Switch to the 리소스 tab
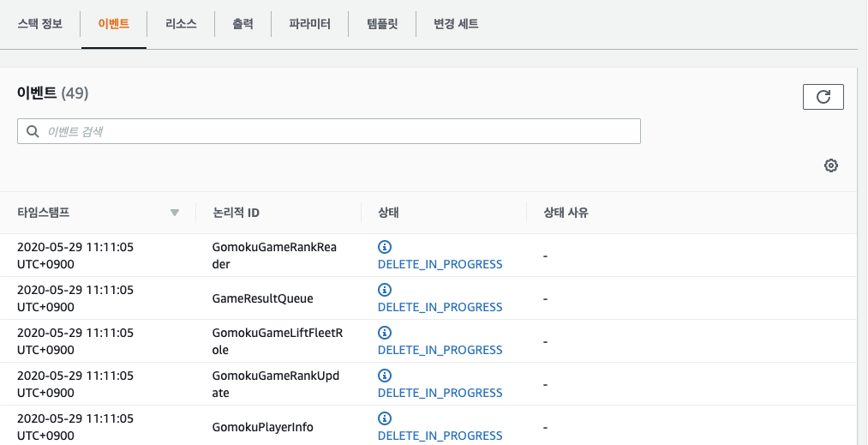Screen dimensions: 868x445 coord(181,24)
